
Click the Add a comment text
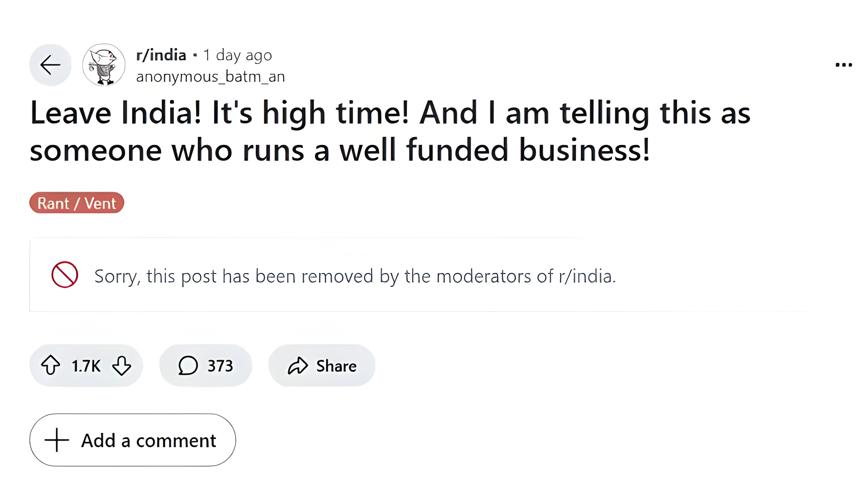(149, 440)
